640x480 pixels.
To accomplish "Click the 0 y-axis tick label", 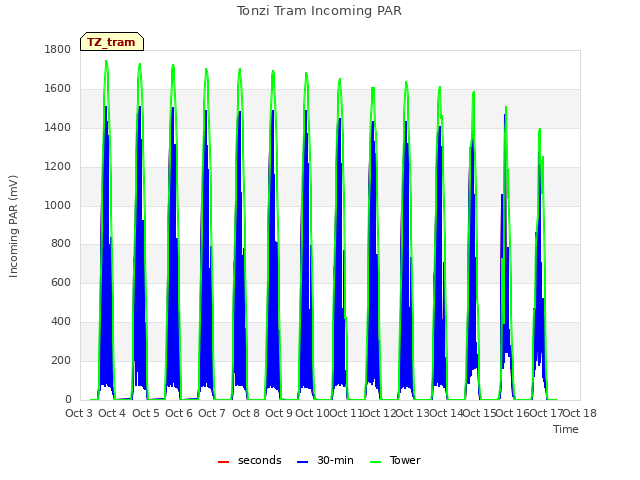I will (68, 399).
